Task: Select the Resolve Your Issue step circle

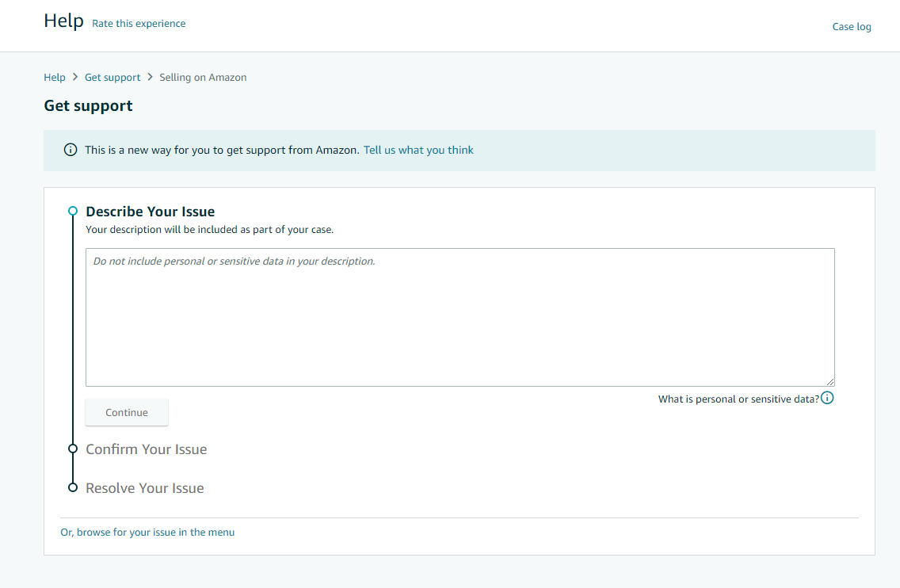Action: tap(73, 487)
